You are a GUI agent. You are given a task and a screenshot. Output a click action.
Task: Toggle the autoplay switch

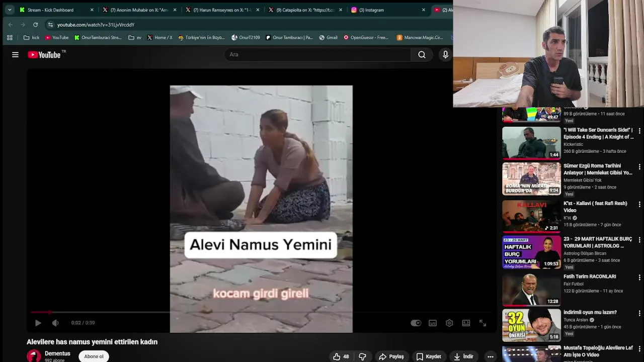[x=416, y=323]
